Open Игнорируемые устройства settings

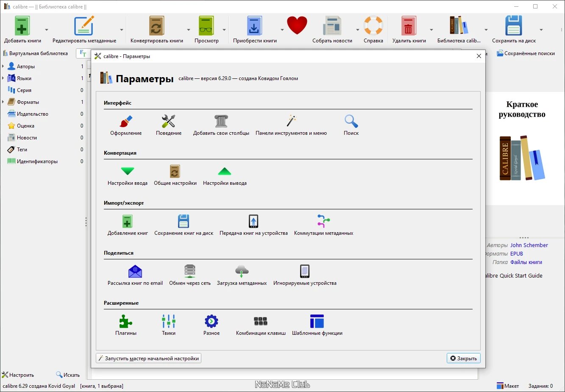click(305, 275)
